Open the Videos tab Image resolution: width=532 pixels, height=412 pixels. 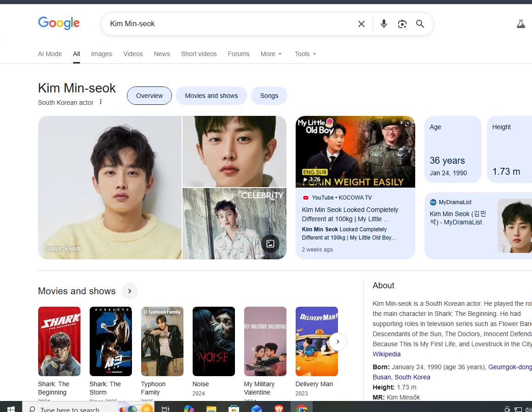coord(133,54)
